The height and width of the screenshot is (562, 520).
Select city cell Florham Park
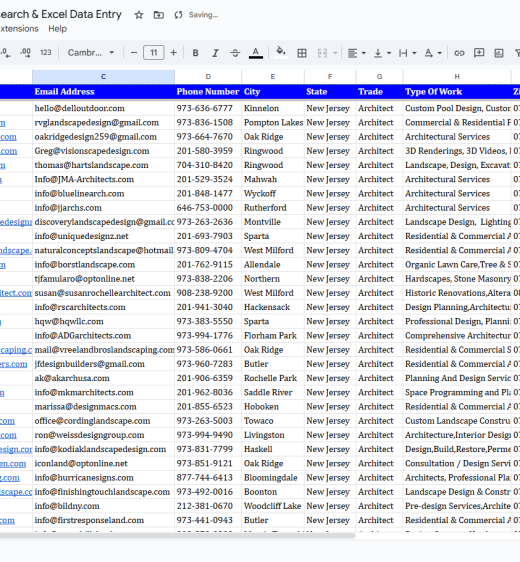[273, 335]
